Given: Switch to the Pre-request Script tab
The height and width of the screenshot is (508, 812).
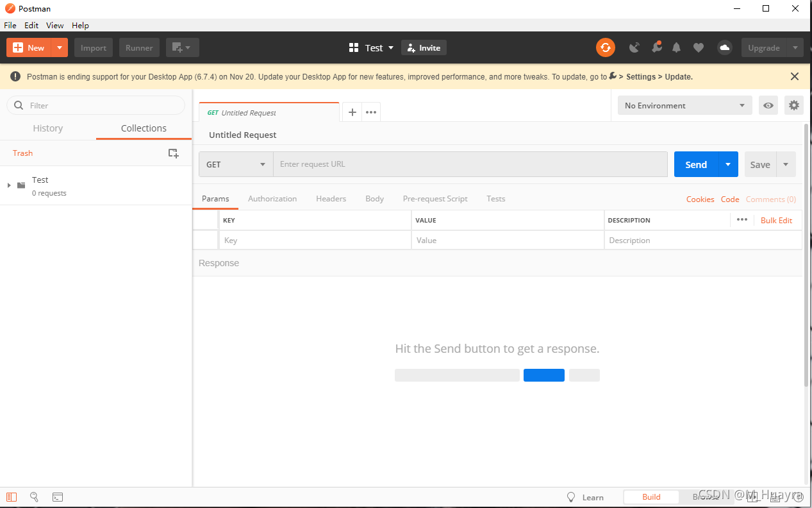Looking at the screenshot, I should [435, 199].
